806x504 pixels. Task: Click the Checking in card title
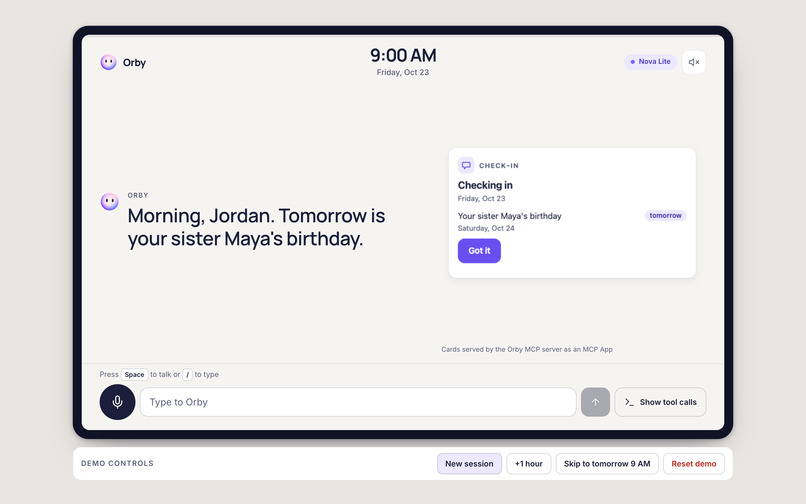pos(485,185)
